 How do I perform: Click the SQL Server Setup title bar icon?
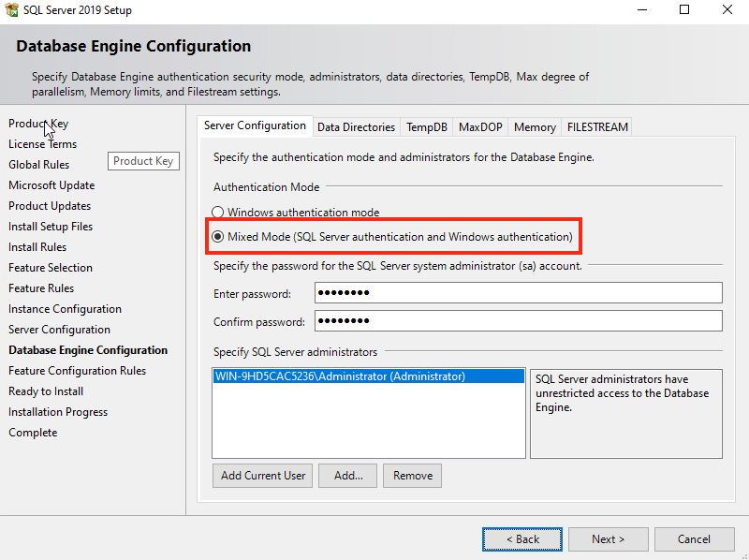(11, 10)
